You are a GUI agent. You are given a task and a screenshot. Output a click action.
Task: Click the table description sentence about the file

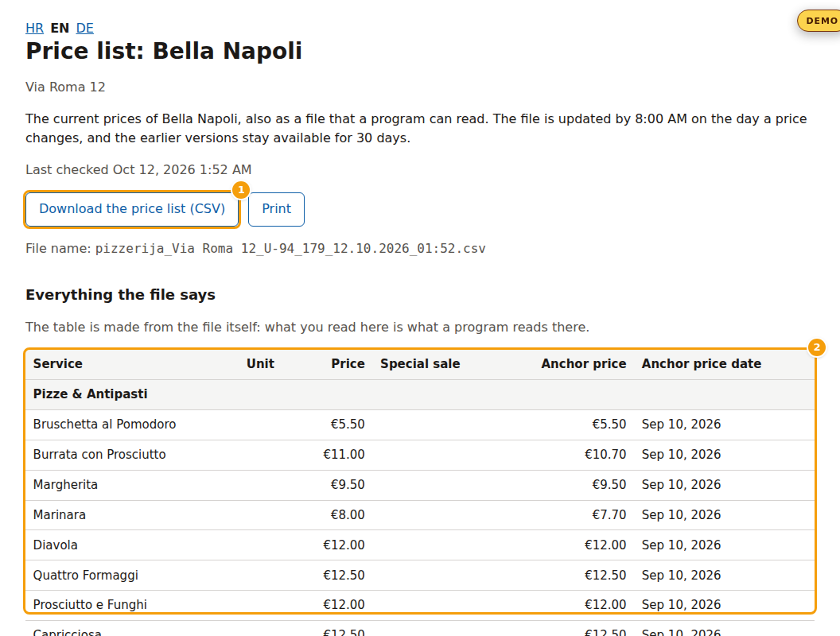pyautogui.click(x=308, y=327)
